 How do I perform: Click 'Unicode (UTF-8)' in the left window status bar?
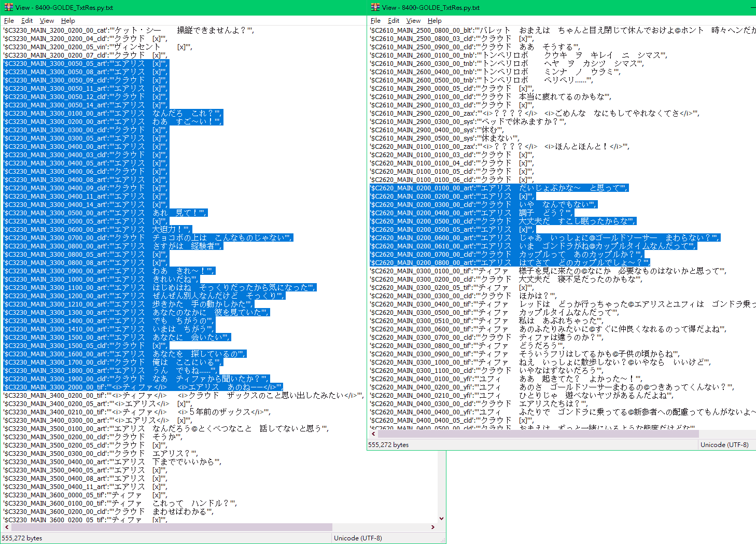point(358,538)
